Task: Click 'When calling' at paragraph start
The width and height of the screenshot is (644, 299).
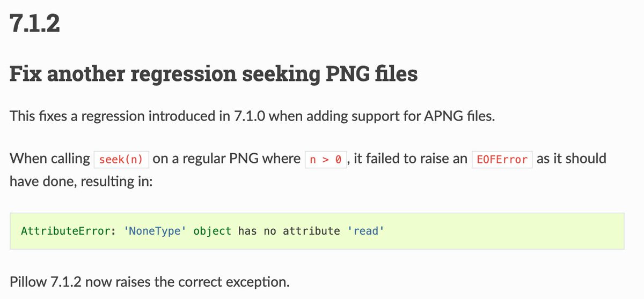Action: tap(50, 159)
